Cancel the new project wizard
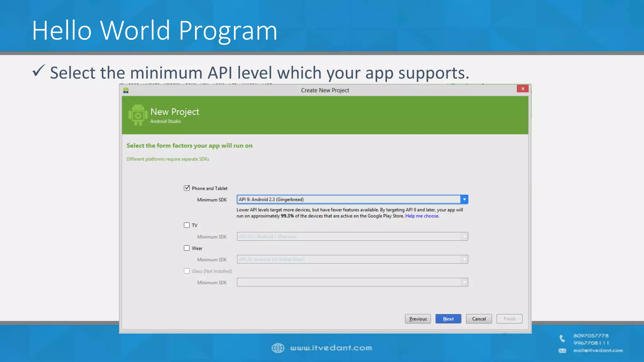This screenshot has width=644, height=362. [479, 319]
